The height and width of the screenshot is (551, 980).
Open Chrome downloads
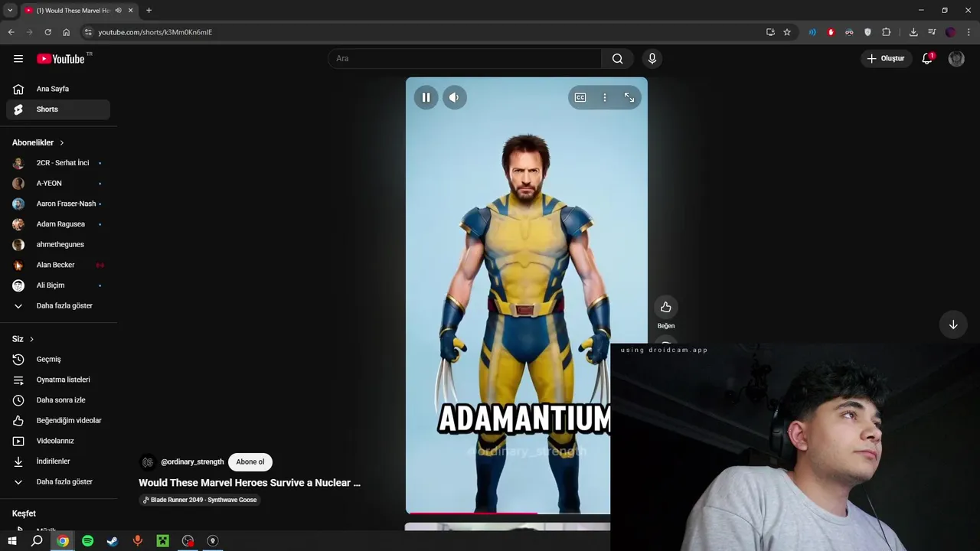913,32
